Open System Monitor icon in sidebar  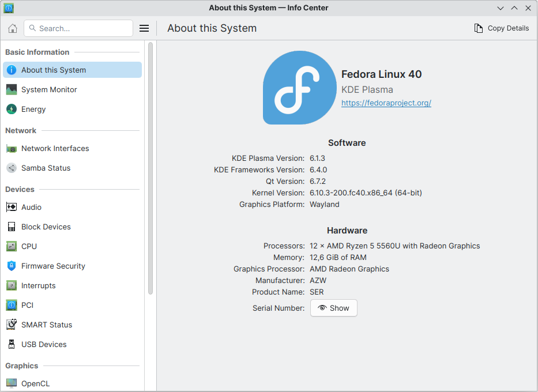(12, 89)
